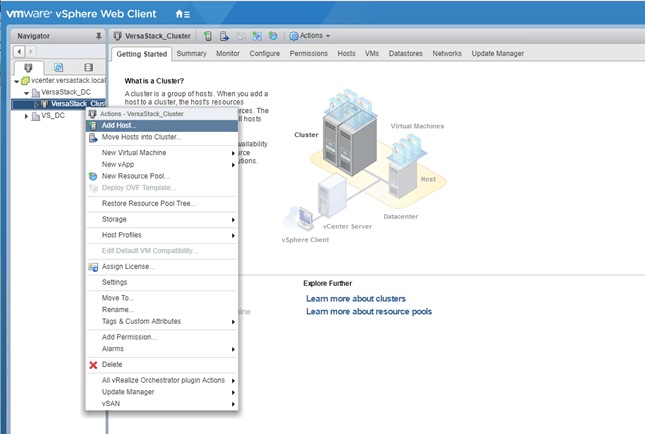Select VS_DC datacenter in the tree
The height and width of the screenshot is (434, 645).
pyautogui.click(x=53, y=116)
